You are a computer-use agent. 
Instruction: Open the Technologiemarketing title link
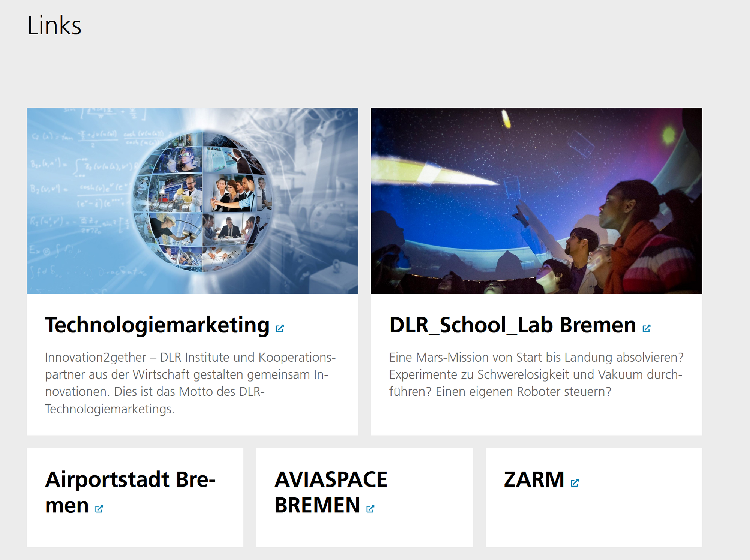(157, 325)
